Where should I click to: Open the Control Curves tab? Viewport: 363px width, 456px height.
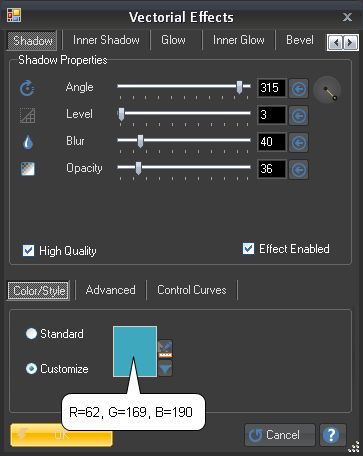(x=192, y=290)
